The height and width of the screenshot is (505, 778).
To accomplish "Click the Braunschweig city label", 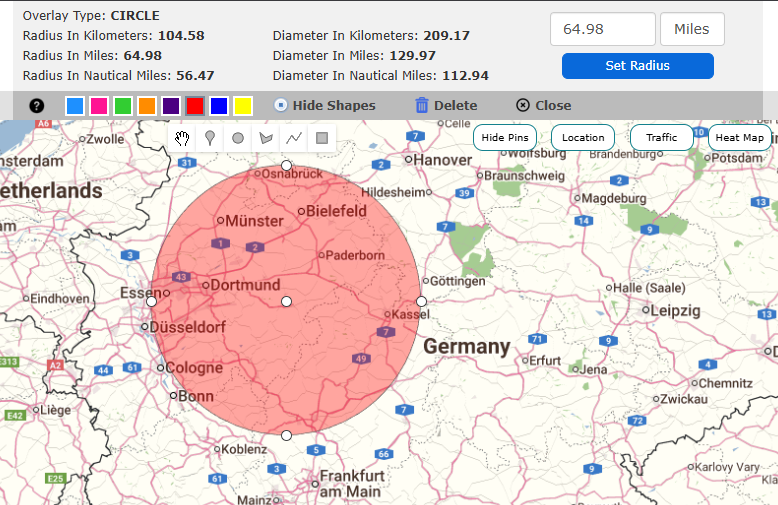I will point(524,176).
